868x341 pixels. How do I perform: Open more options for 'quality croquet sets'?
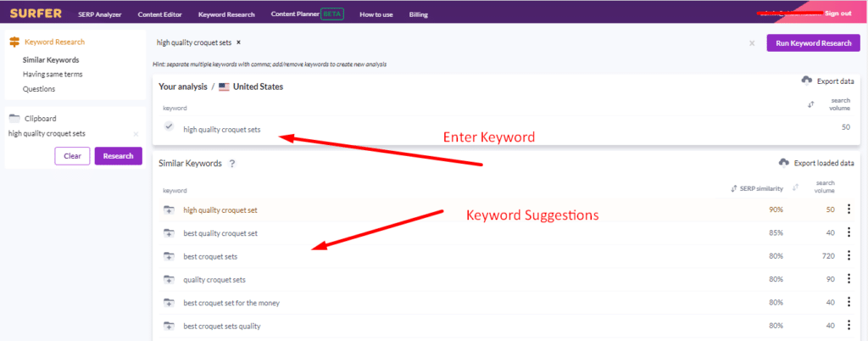tap(849, 279)
